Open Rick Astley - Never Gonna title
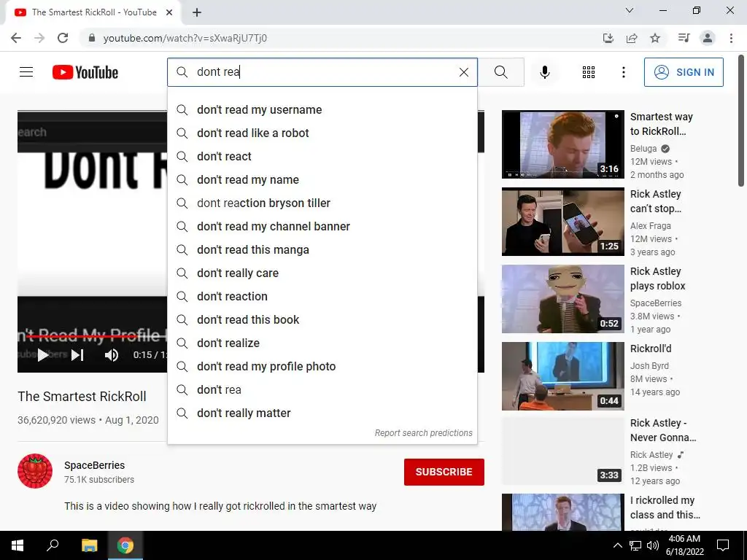 [x=662, y=430]
